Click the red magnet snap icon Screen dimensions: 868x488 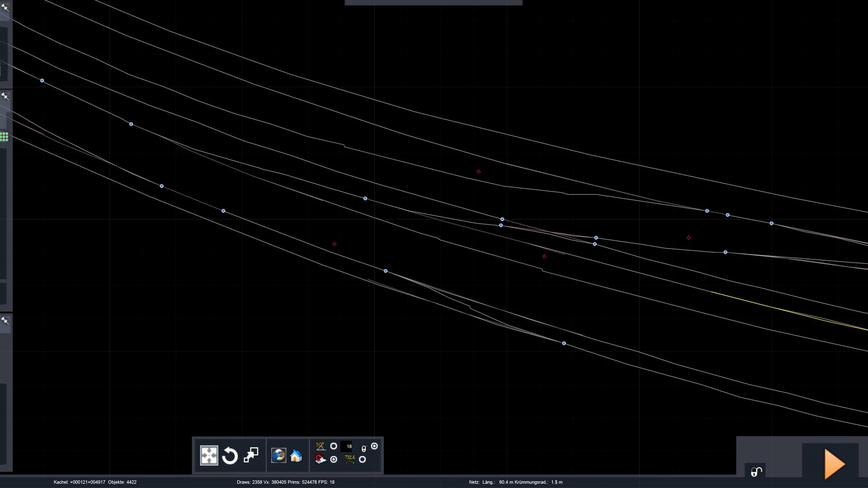pyautogui.click(x=321, y=460)
